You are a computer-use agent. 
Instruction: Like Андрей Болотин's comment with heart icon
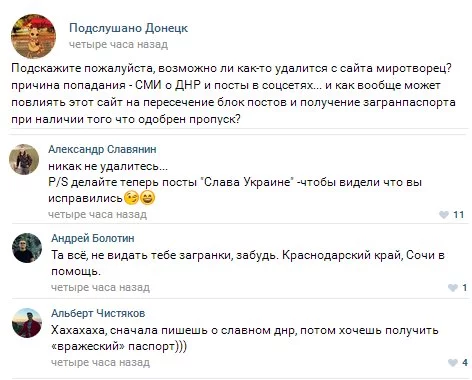click(453, 288)
